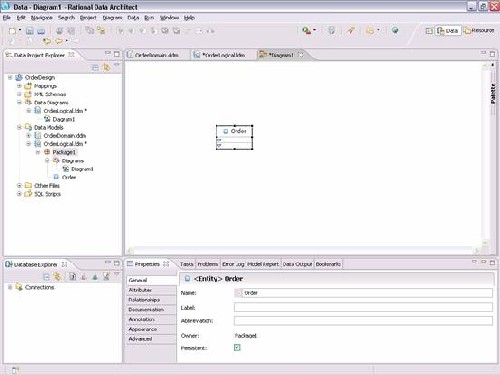This screenshot has width=500, height=375.
Task: Collapse the OrderDesign project node
Action: point(10,77)
